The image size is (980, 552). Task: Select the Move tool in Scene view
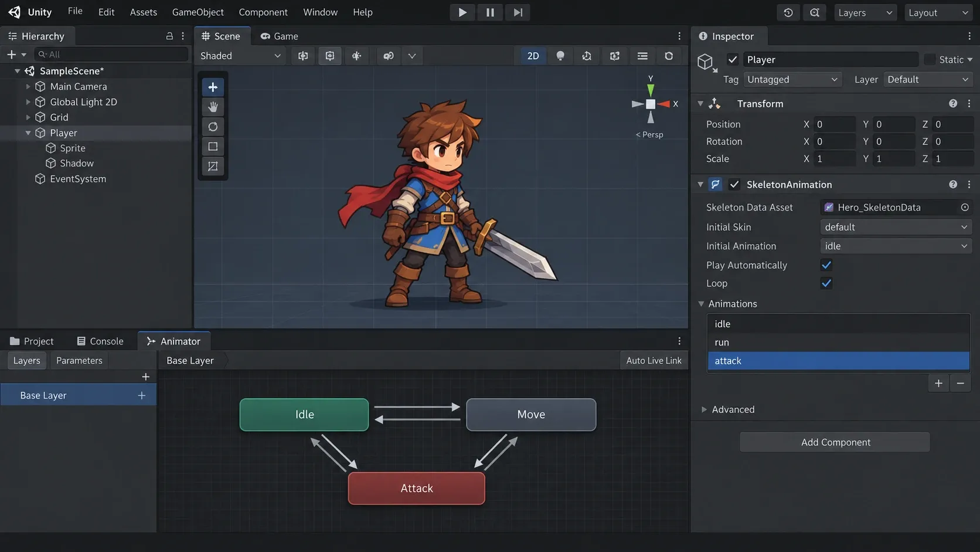coord(213,87)
